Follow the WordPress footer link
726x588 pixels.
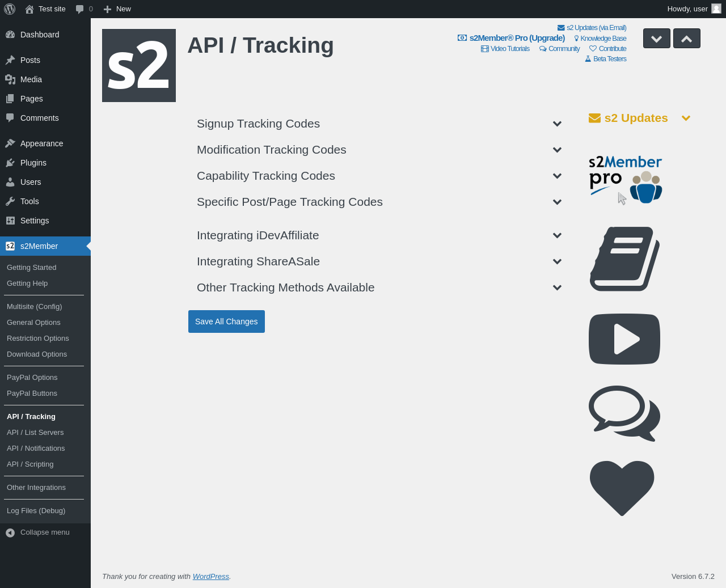click(x=210, y=576)
